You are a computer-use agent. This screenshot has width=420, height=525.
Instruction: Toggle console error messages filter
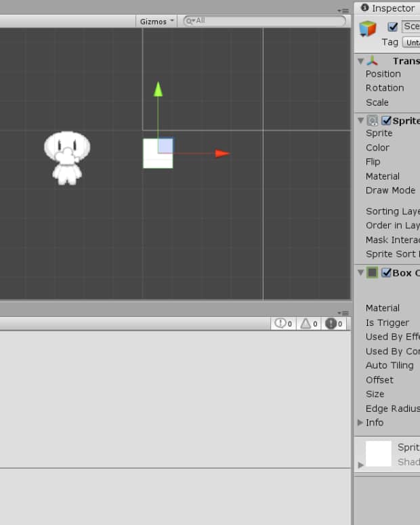[x=335, y=324]
